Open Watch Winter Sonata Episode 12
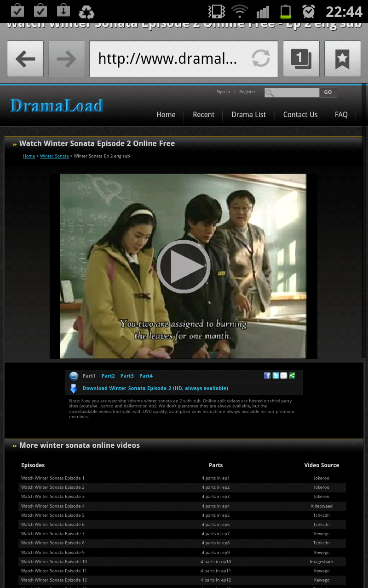This screenshot has width=368, height=588. (x=54, y=580)
